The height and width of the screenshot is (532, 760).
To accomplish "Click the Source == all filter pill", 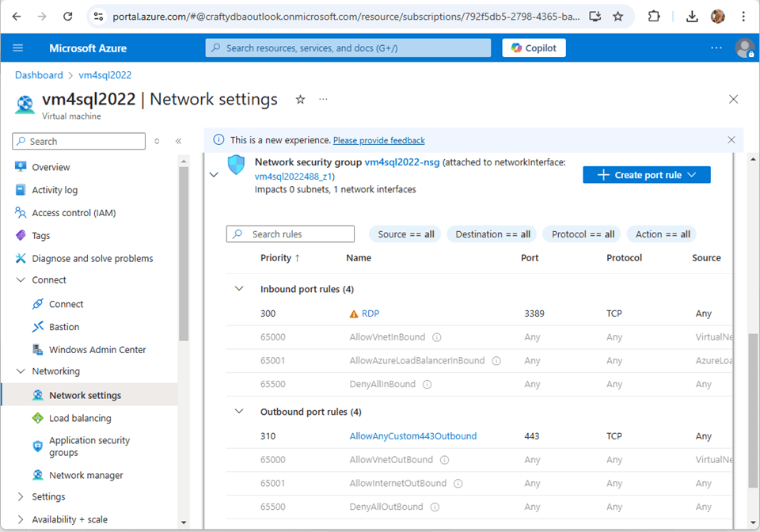I will [405, 234].
